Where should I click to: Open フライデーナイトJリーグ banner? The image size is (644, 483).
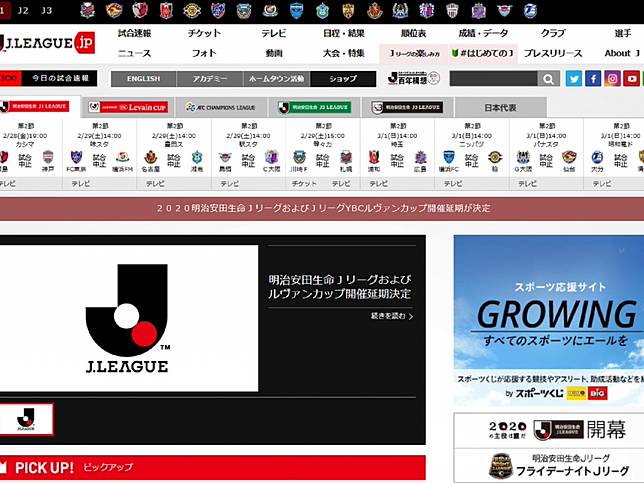coord(549,465)
